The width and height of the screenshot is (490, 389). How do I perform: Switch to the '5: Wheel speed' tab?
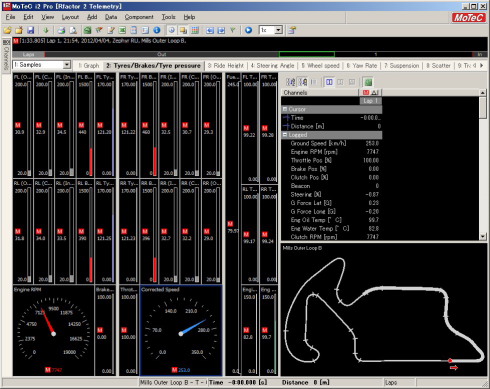pyautogui.click(x=320, y=66)
